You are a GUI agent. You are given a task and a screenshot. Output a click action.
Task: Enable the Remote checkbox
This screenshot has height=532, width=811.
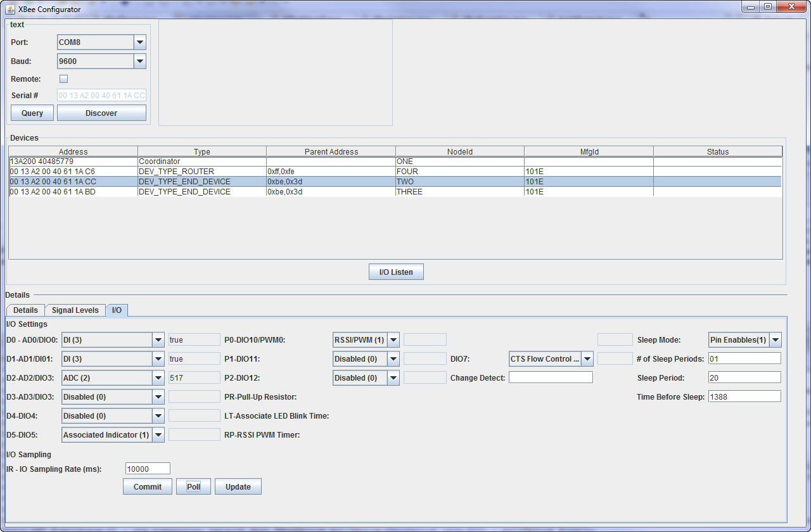click(63, 79)
